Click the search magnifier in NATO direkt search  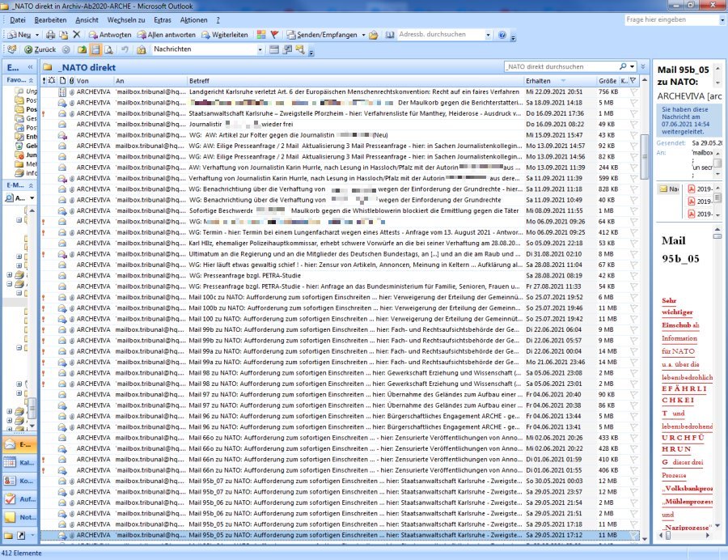point(623,66)
